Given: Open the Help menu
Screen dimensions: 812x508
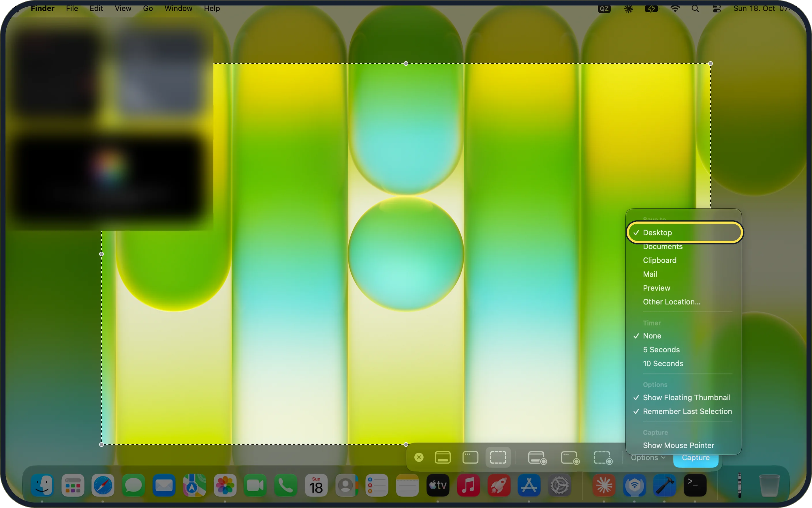Looking at the screenshot, I should pos(212,8).
